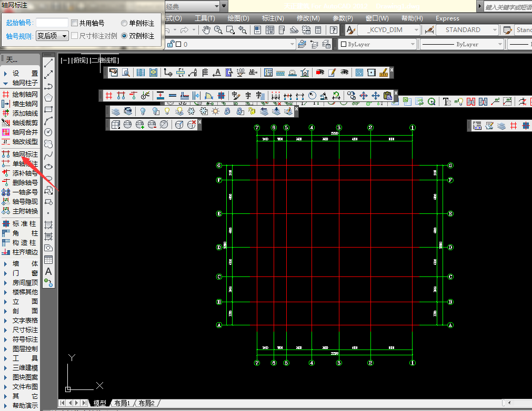Click the Table draw tool
The width and height of the screenshot is (532, 411).
click(x=48, y=260)
